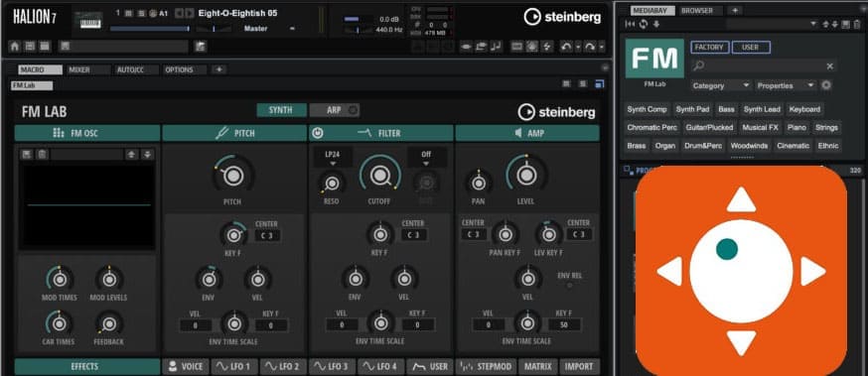Toggle the solo button in the program slot

click(141, 13)
